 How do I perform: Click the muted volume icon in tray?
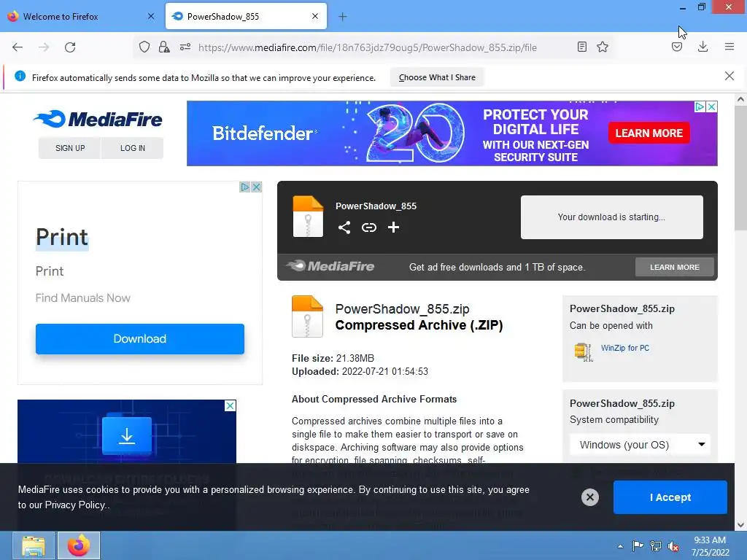673,545
